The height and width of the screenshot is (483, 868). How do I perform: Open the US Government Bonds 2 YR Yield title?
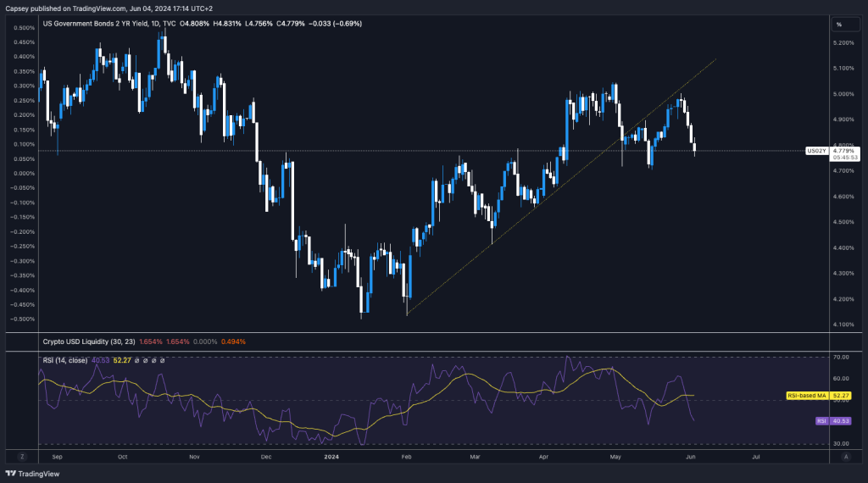pos(99,24)
